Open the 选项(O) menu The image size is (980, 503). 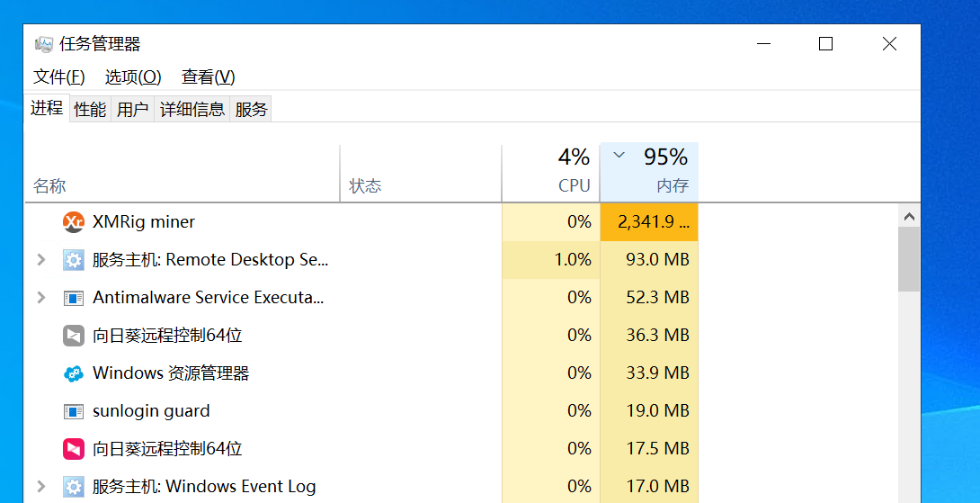[133, 77]
